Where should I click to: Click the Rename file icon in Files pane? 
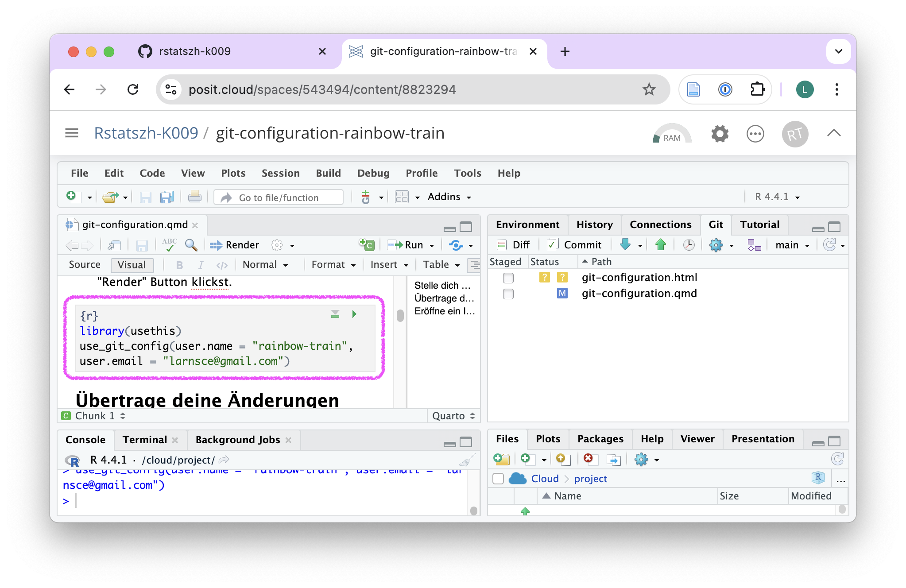click(613, 460)
